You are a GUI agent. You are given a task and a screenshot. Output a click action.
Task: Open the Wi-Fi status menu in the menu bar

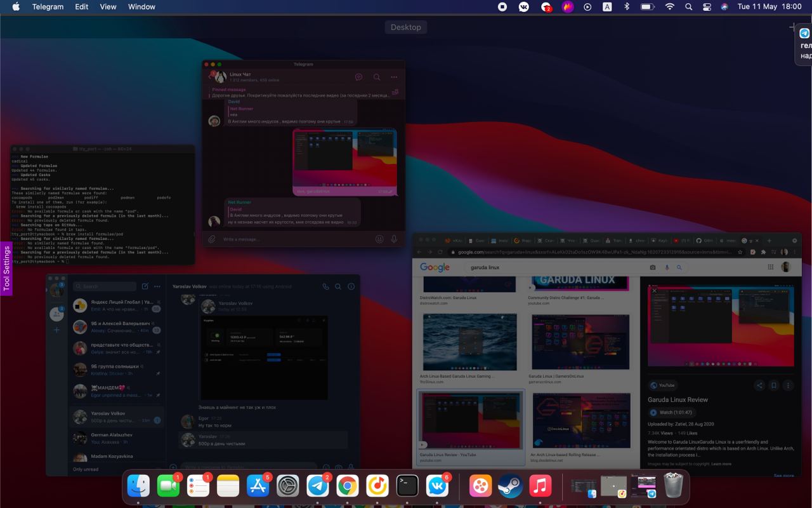point(669,7)
